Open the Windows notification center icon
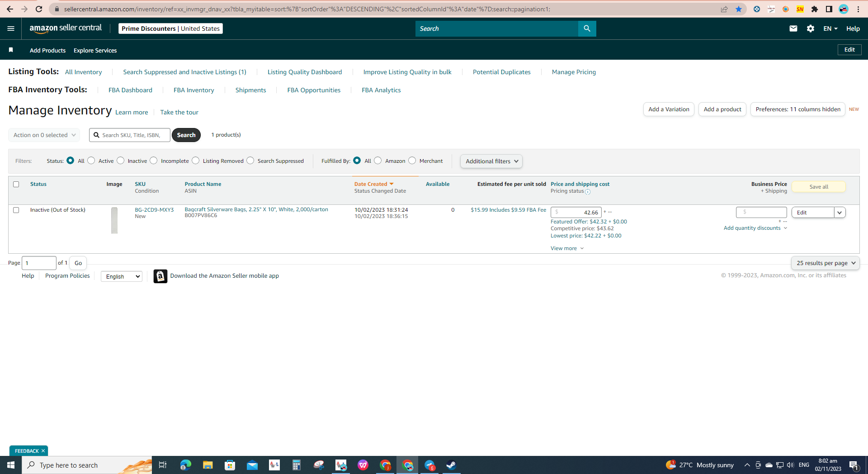The image size is (868, 474). [x=854, y=465]
